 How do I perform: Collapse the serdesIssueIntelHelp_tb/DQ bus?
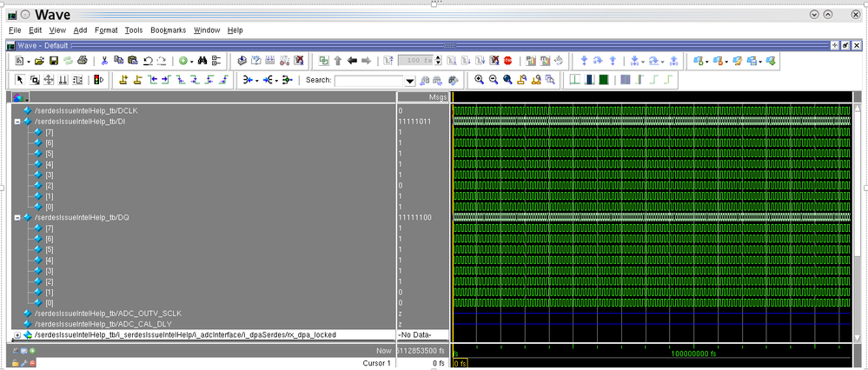17,217
